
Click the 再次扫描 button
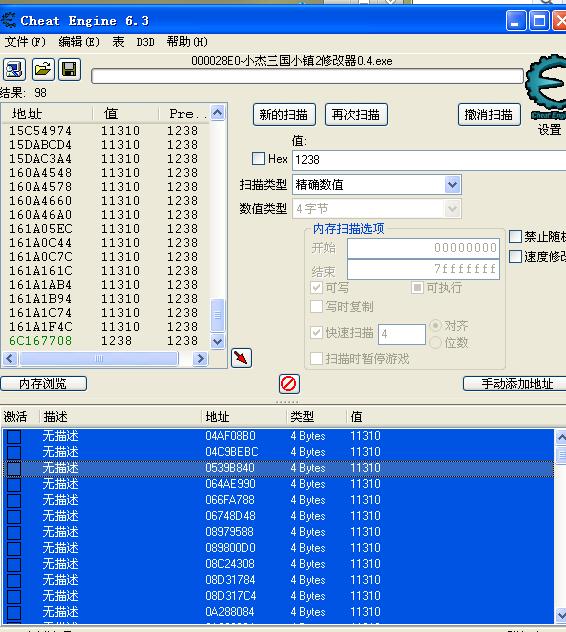(x=356, y=115)
